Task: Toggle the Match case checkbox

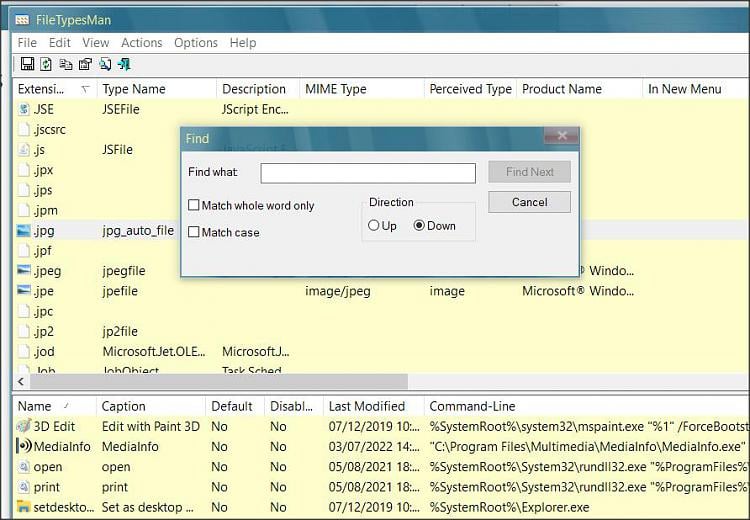Action: pos(194,233)
